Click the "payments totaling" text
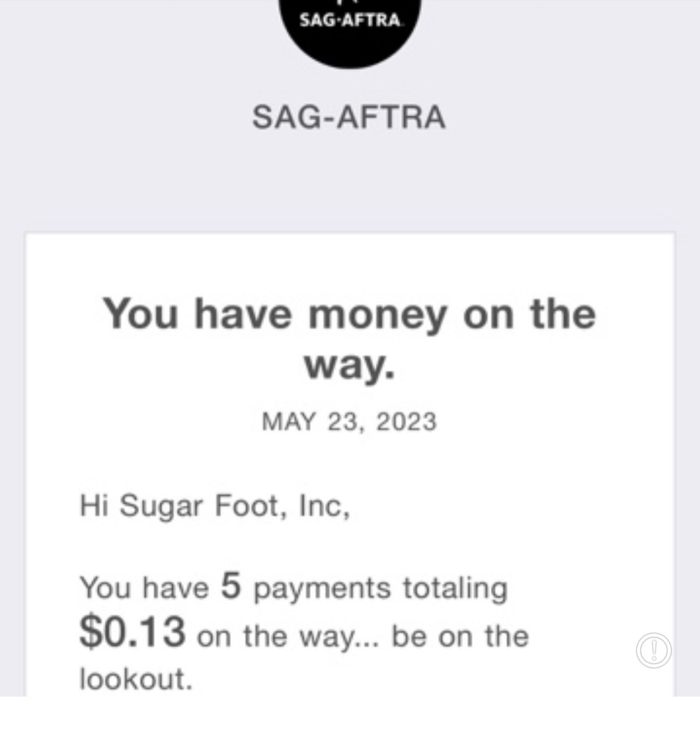The width and height of the screenshot is (700, 756). click(381, 588)
